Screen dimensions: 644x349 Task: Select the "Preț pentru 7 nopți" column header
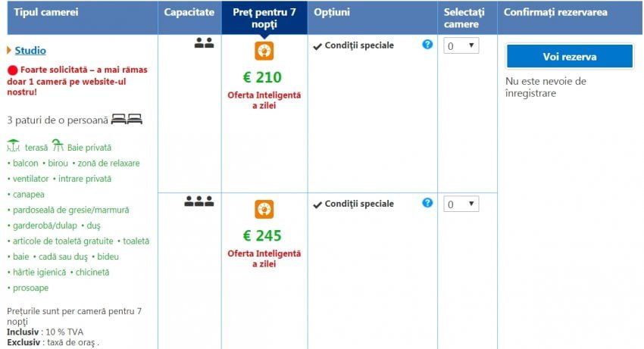(264, 18)
